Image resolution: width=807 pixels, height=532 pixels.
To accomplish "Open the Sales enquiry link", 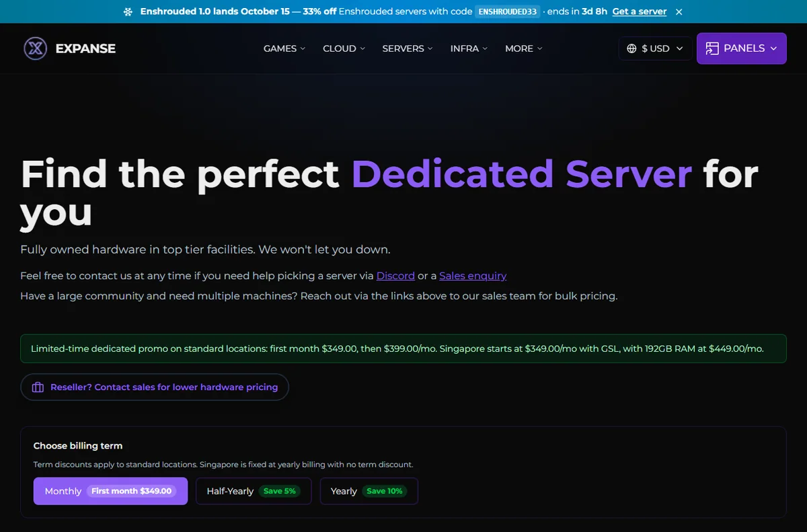I will point(473,276).
